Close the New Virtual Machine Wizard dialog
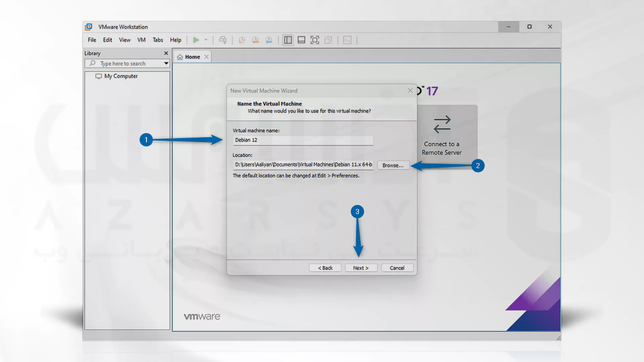644x362 pixels. (410, 90)
